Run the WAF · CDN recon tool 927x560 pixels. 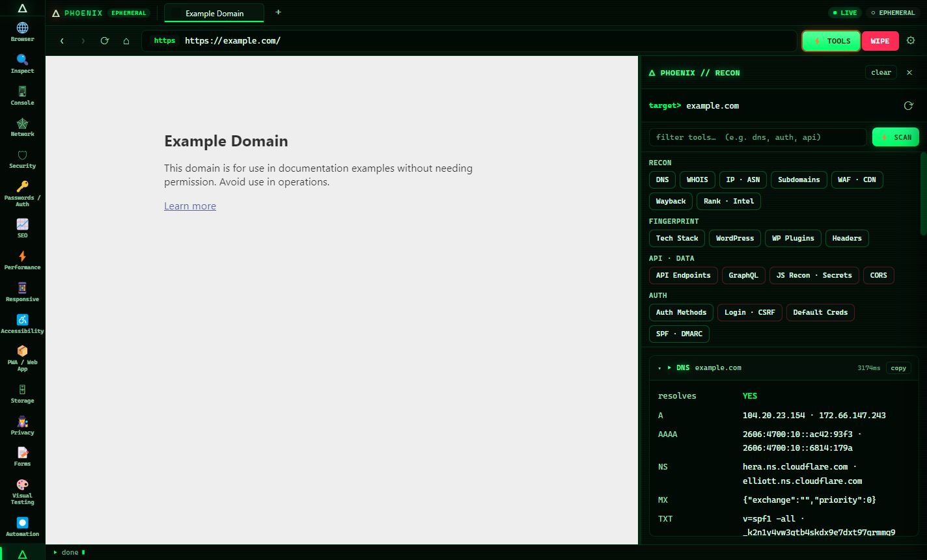857,180
